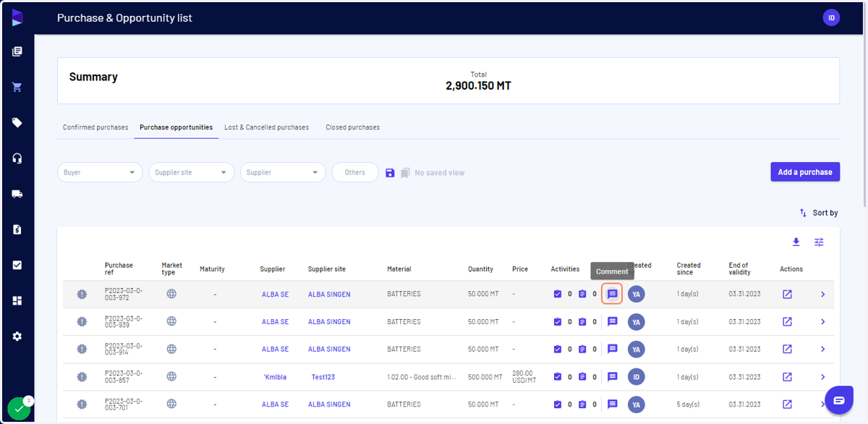
Task: Open the Buyer filter dropdown
Action: tap(101, 172)
